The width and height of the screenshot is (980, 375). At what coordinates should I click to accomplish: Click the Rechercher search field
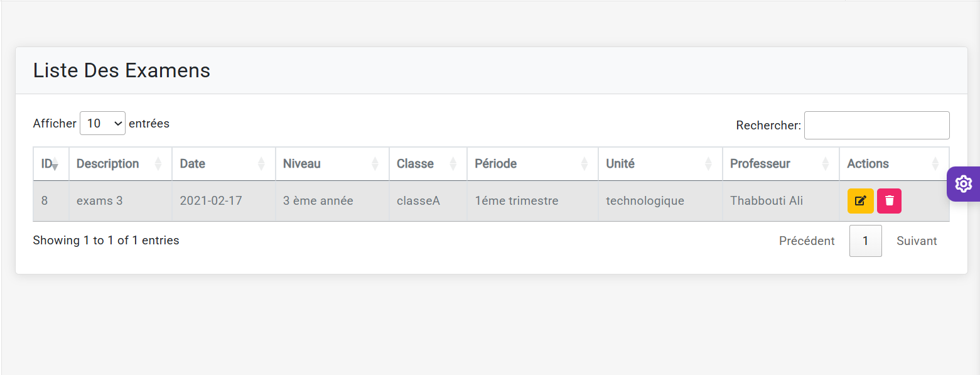click(x=876, y=125)
